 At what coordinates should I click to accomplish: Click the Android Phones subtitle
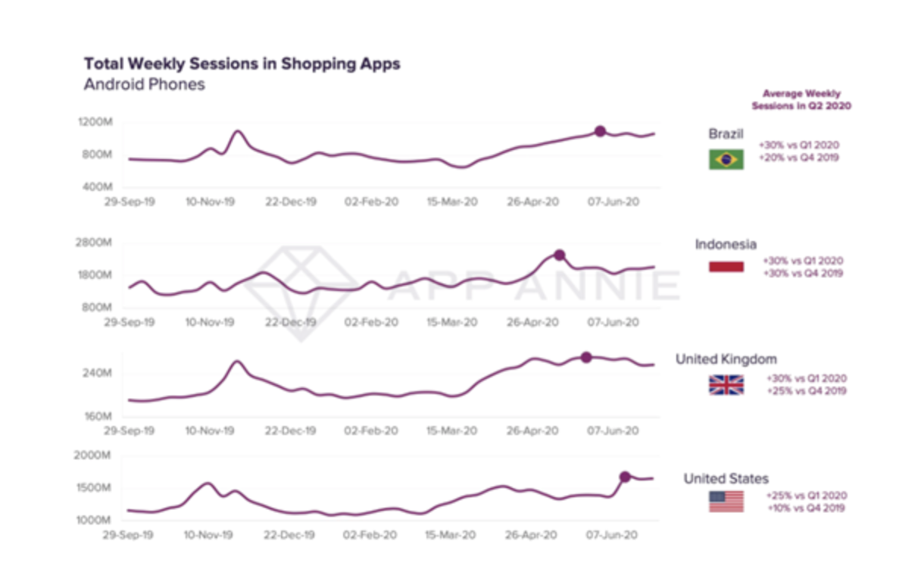[x=145, y=84]
